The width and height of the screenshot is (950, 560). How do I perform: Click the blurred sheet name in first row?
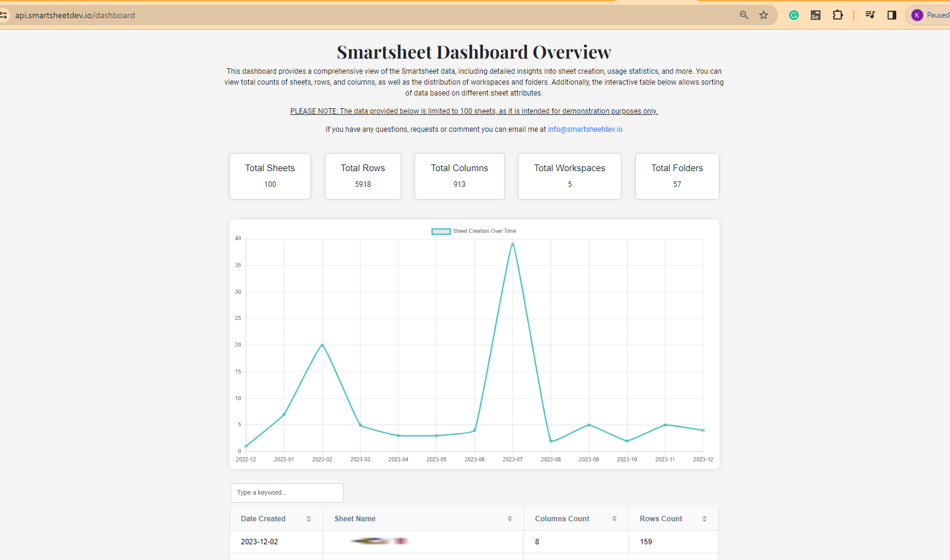click(379, 541)
